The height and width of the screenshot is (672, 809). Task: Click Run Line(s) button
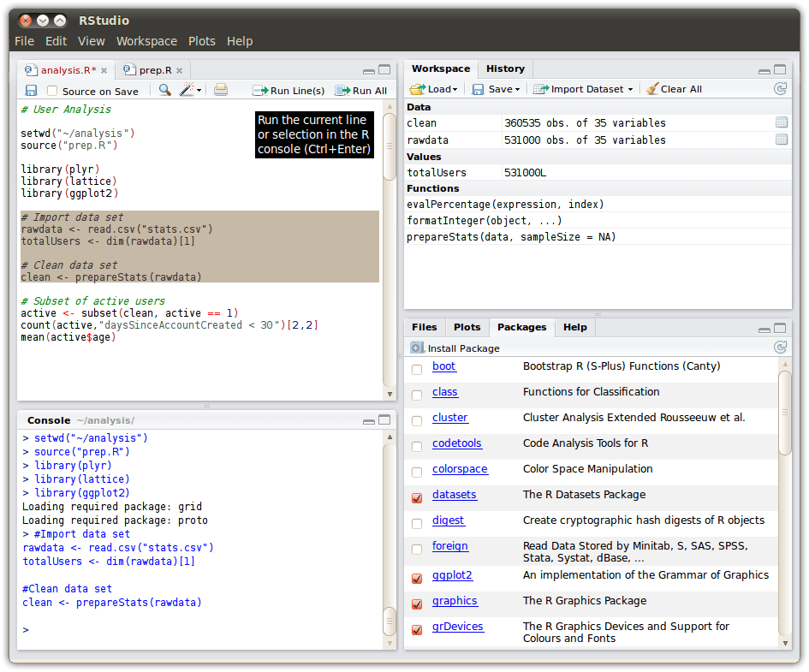click(x=289, y=91)
